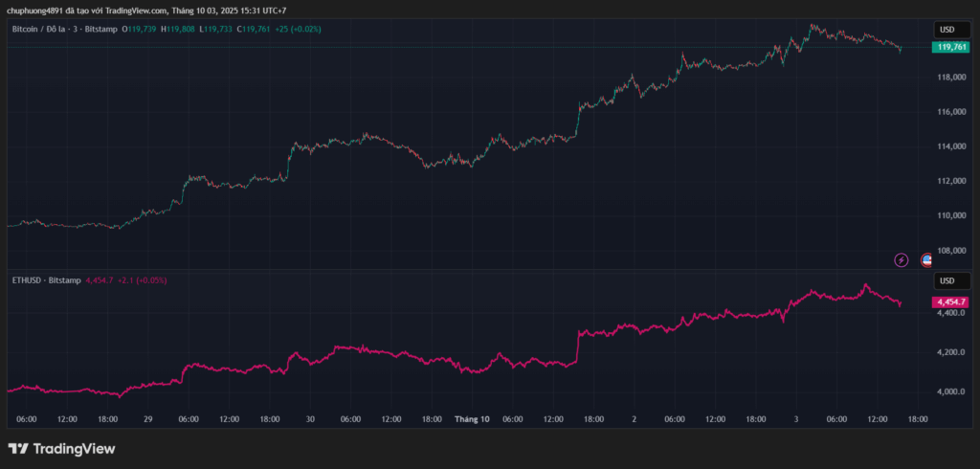Click the '29' date on time axis
980x469 pixels.
[147, 419]
